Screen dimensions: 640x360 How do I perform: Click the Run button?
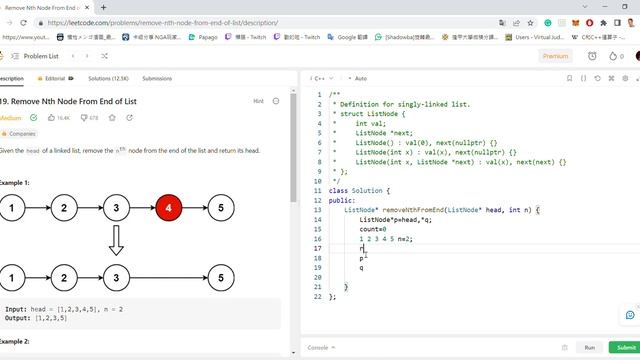click(x=589, y=347)
